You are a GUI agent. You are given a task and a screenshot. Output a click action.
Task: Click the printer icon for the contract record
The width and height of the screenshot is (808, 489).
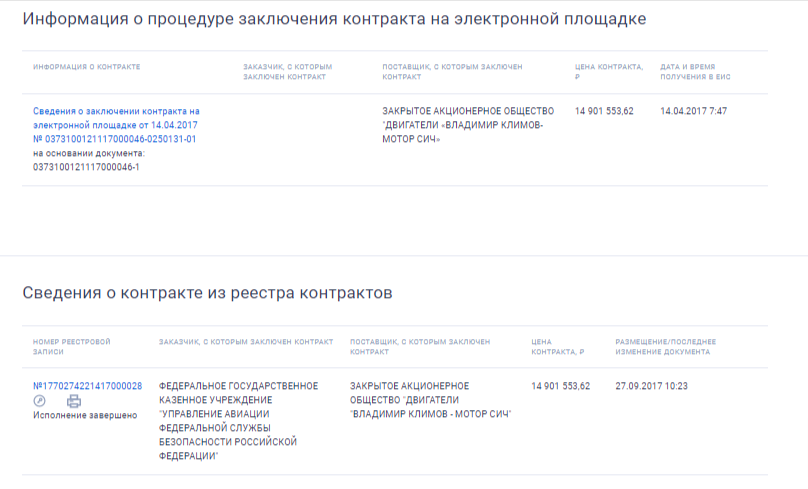tap(74, 401)
